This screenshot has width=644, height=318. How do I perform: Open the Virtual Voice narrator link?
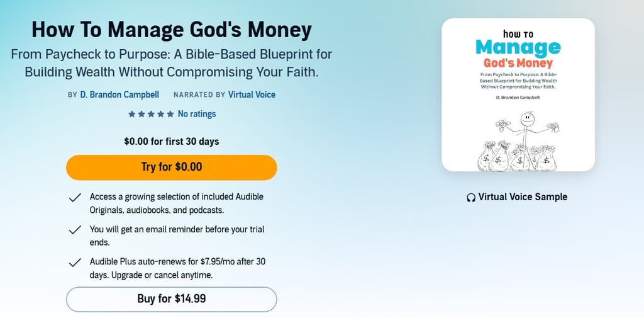(x=252, y=94)
